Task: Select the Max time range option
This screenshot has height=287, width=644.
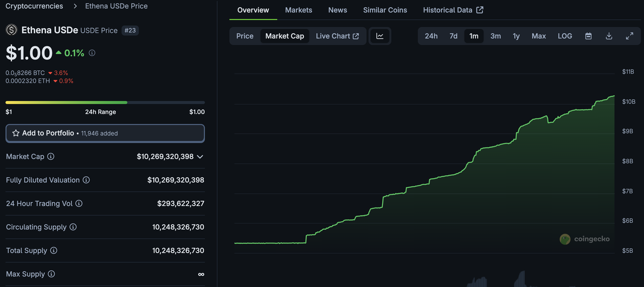Action: 538,36
